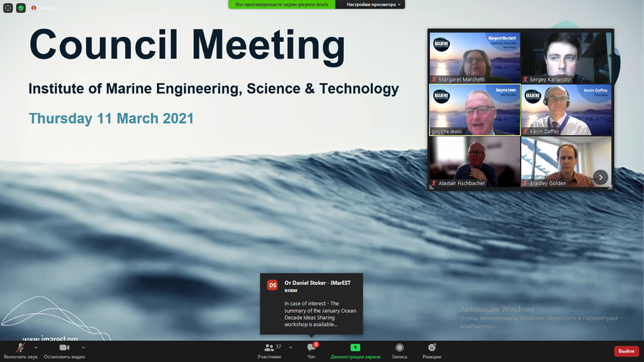644x362 pixels.
Task: Click muted mic icon by Sergey Karianskyi name
Action: coord(525,79)
